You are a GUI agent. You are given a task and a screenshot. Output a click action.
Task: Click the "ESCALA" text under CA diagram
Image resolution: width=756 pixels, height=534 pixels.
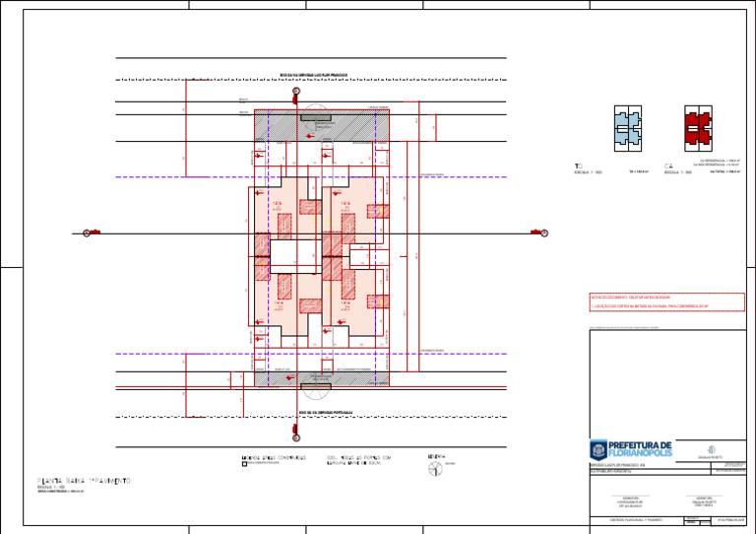click(678, 172)
